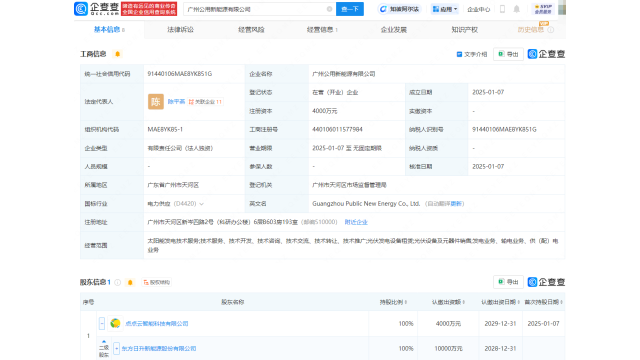This screenshot has height=360, width=640.
Task: Click the registered capital value 4000万元
Action: 325,111
